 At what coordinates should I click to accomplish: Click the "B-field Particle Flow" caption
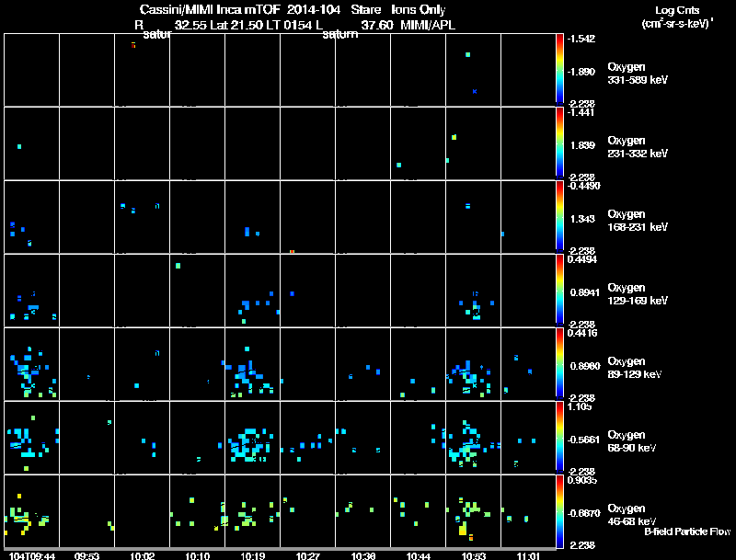click(687, 531)
